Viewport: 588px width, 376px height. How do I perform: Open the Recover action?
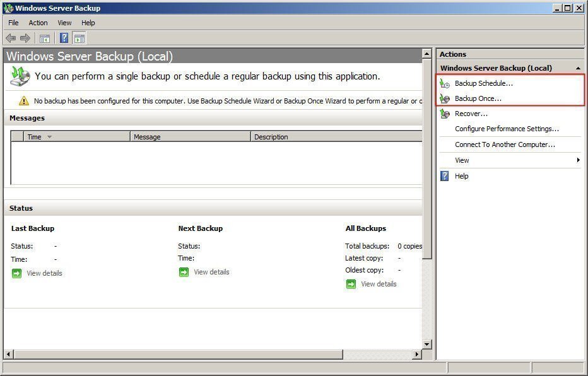[x=471, y=114]
